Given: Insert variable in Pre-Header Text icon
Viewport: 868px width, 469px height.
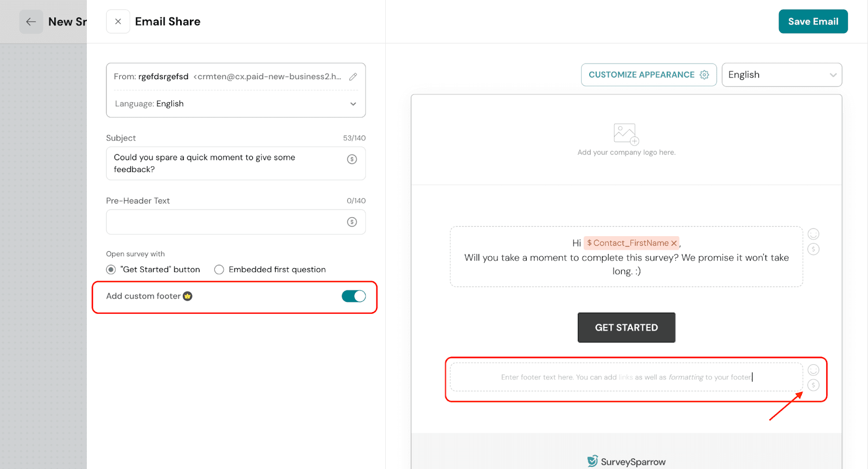Looking at the screenshot, I should pos(352,222).
